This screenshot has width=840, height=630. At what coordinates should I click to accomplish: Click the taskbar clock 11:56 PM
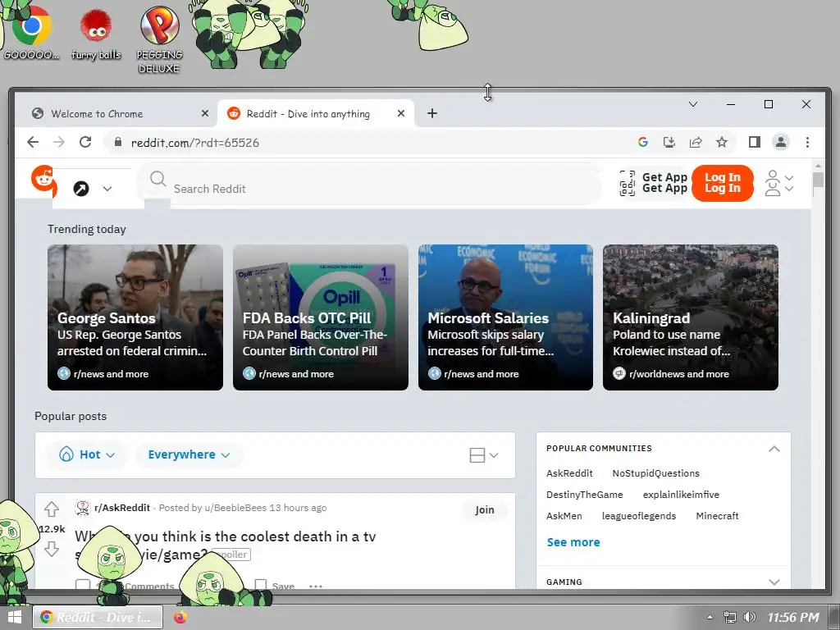point(793,617)
